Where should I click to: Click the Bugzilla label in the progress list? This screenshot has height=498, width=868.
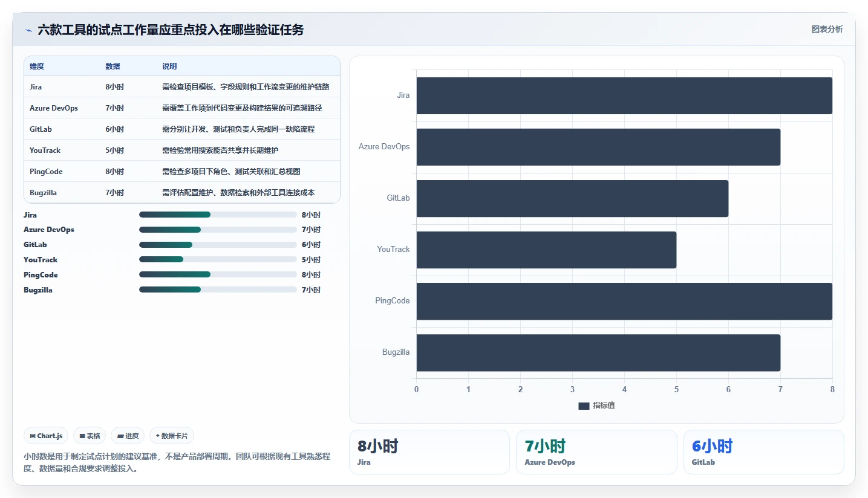(x=38, y=290)
